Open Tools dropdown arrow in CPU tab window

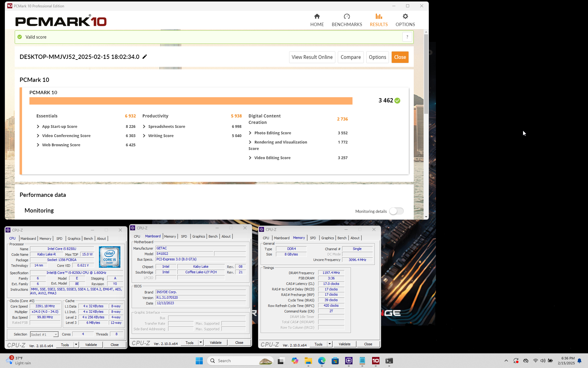click(76, 345)
